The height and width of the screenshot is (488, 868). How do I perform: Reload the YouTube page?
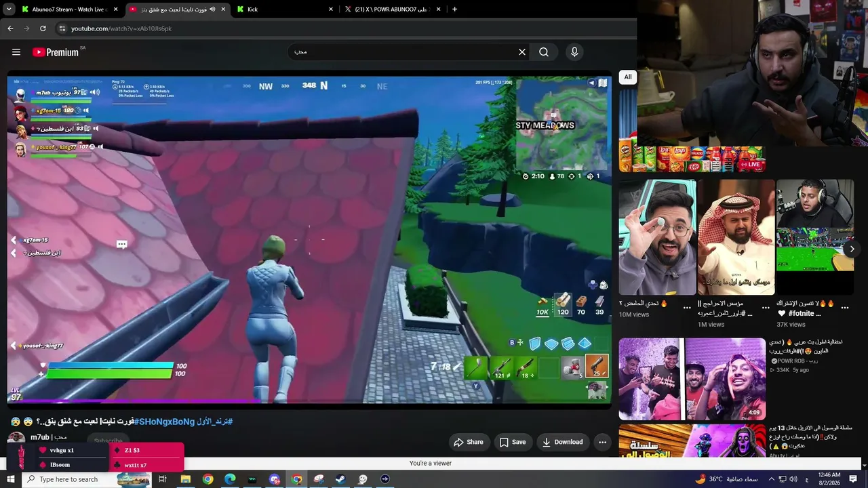coord(43,28)
